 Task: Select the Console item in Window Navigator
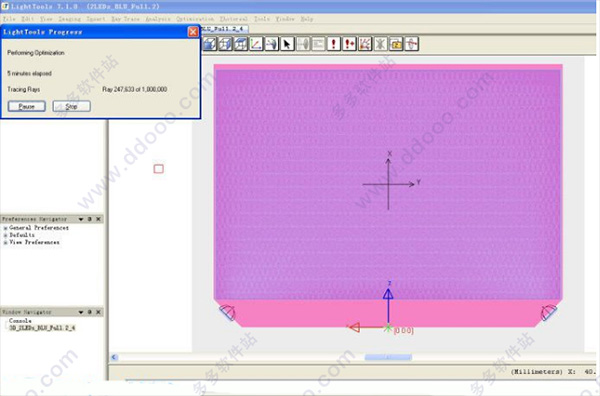(20, 321)
